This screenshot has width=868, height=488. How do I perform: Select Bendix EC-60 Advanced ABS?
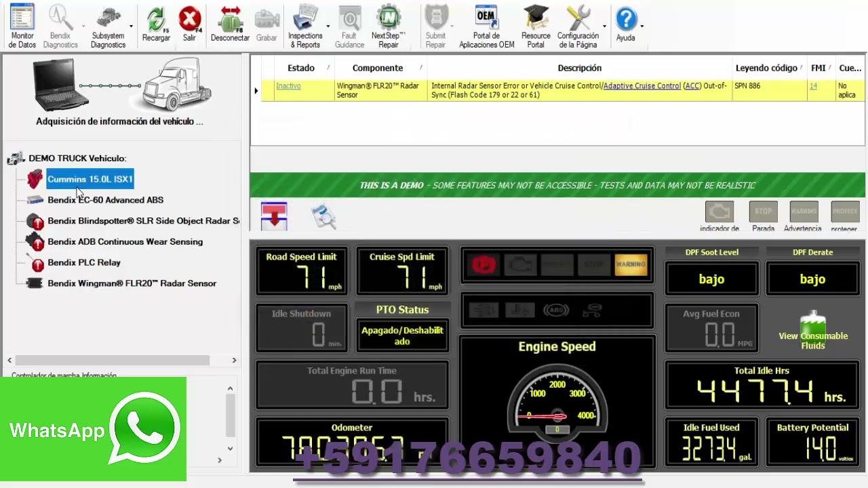tap(105, 200)
